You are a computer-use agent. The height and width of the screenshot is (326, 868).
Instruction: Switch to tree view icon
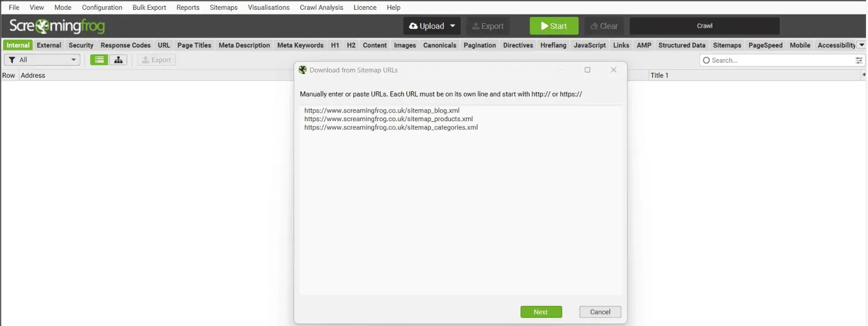pyautogui.click(x=118, y=60)
